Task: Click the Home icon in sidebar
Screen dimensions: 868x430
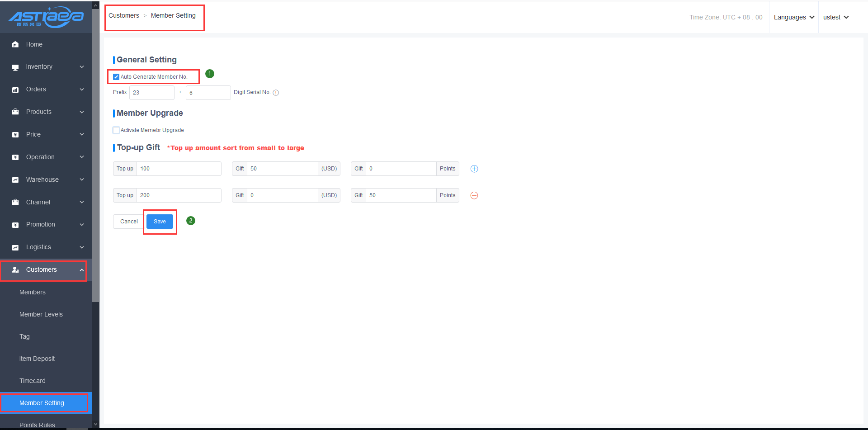Action: (15, 44)
